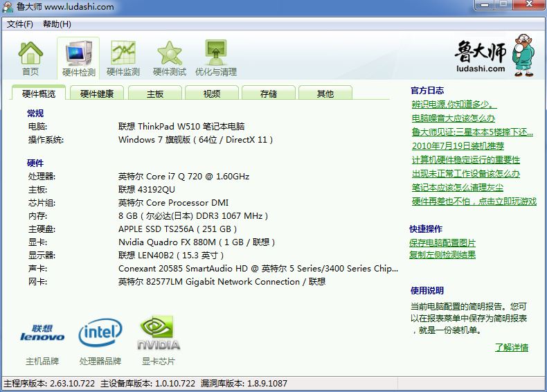
Task: Click the 官方日志 section heading
Action: [427, 91]
